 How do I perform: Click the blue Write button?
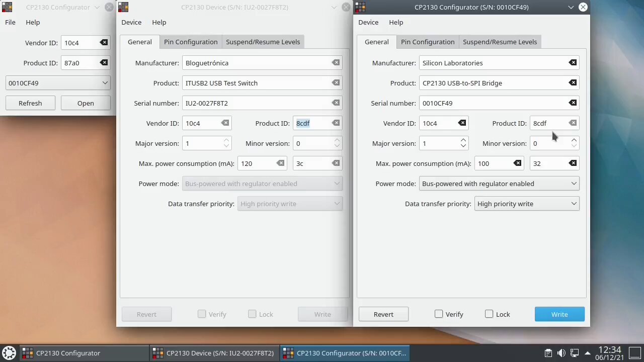(559, 314)
